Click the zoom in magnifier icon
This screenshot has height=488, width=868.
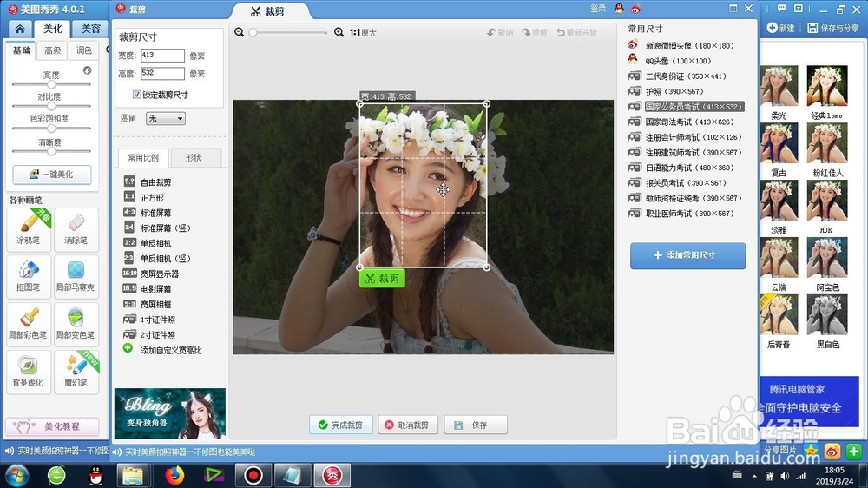339,33
